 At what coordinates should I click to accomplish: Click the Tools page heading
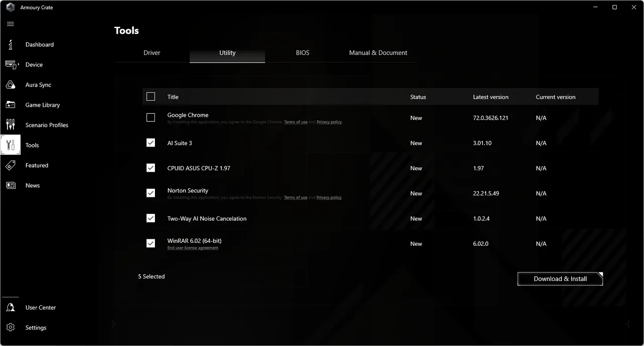point(126,31)
